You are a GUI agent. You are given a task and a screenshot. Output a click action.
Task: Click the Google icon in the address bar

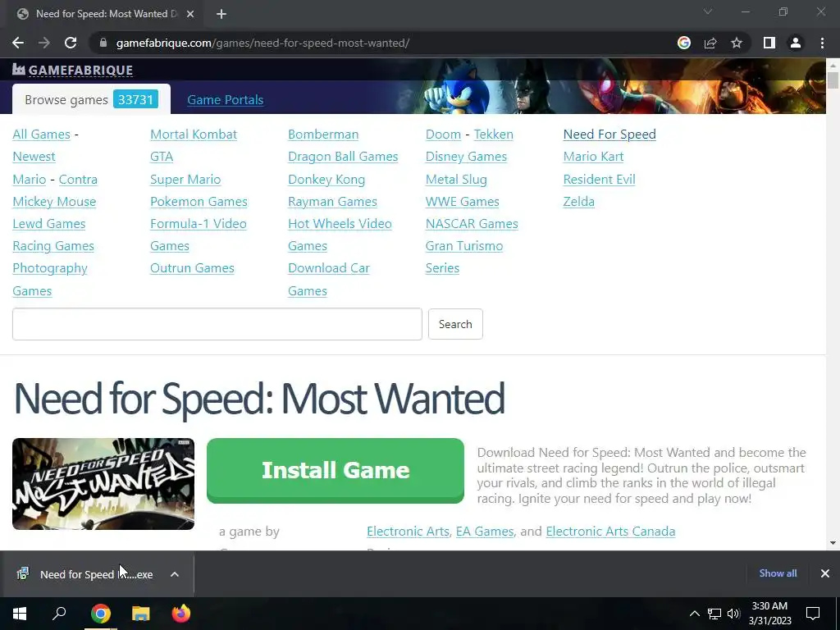[x=684, y=43]
